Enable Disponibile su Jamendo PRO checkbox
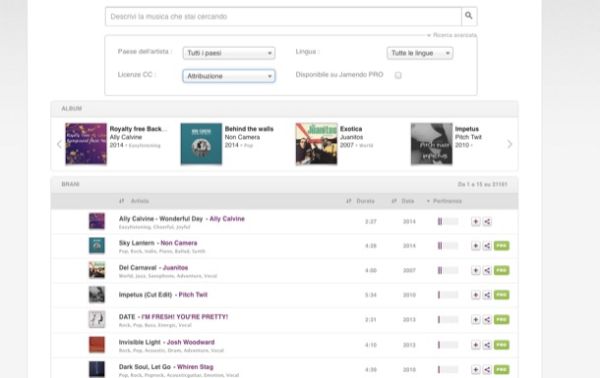This screenshot has width=600, height=378. tap(398, 75)
